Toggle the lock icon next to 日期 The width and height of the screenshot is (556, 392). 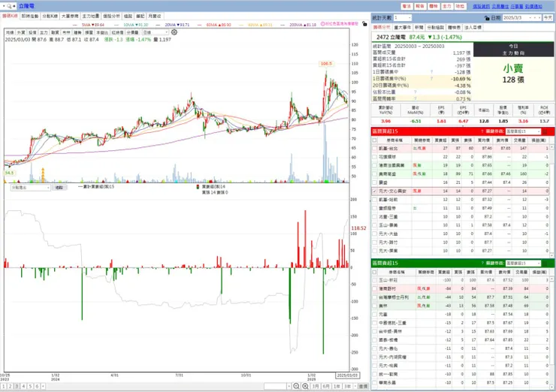pos(487,18)
